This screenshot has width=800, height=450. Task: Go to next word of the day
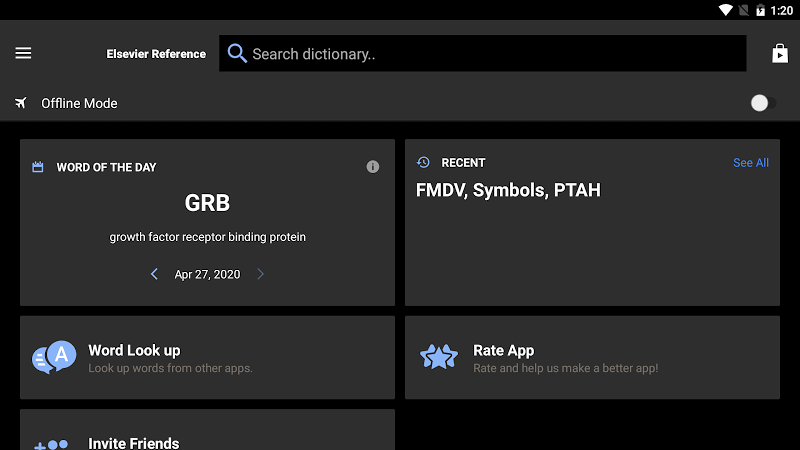coord(260,274)
